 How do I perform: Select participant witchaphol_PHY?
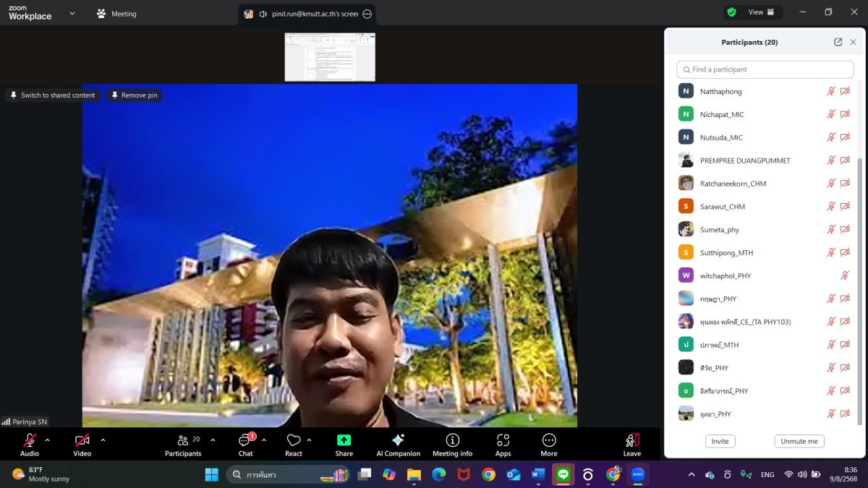pyautogui.click(x=765, y=276)
